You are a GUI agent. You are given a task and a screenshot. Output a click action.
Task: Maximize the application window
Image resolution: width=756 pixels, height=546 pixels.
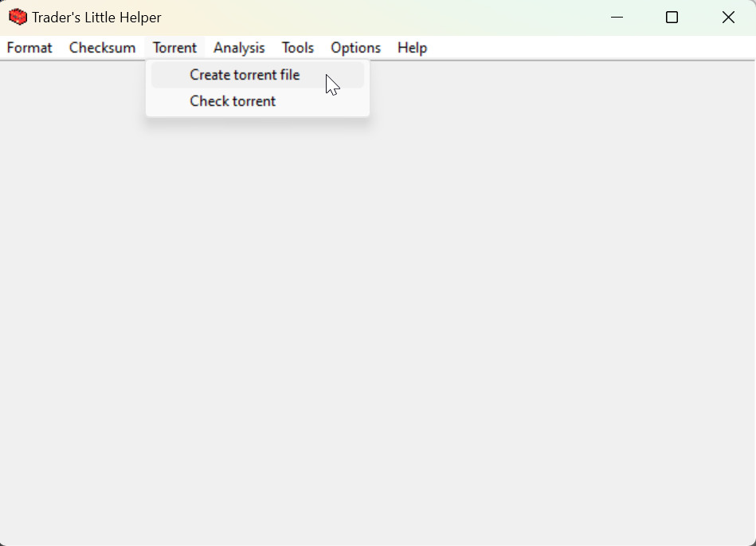pos(672,18)
